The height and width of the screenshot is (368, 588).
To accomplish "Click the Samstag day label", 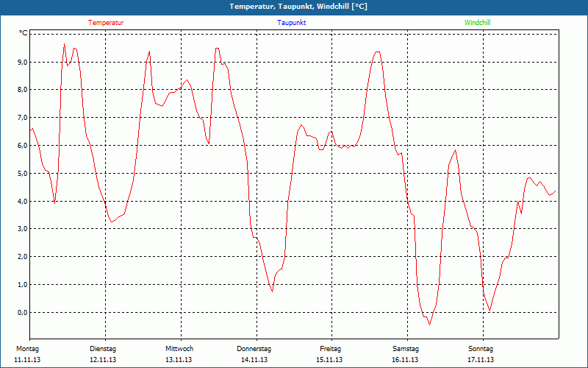I will (406, 349).
